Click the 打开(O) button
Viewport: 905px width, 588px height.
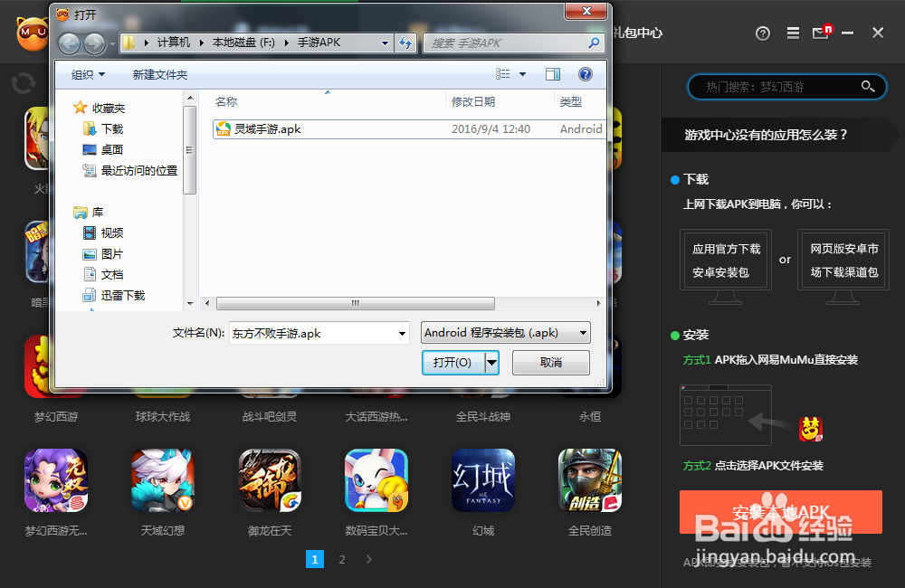[453, 363]
